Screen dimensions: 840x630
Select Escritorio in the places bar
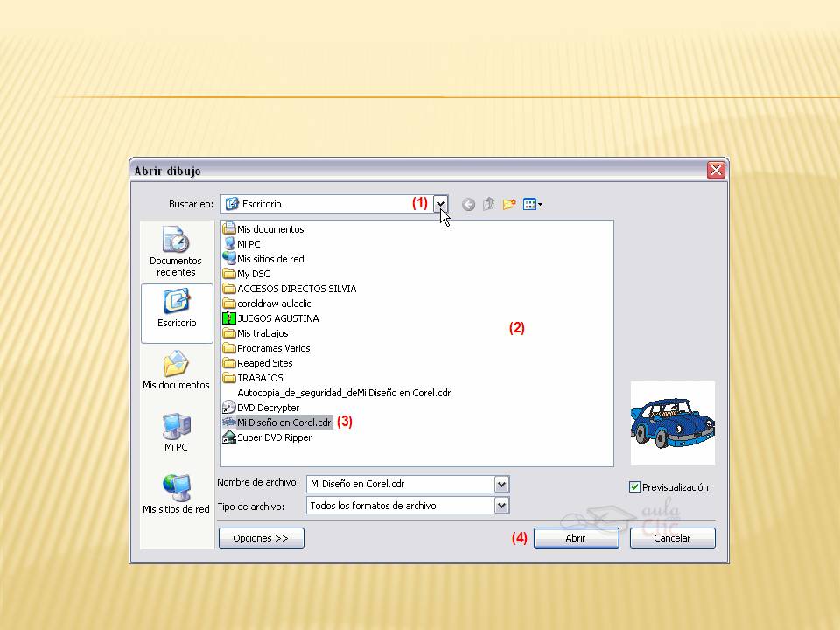coord(177,313)
